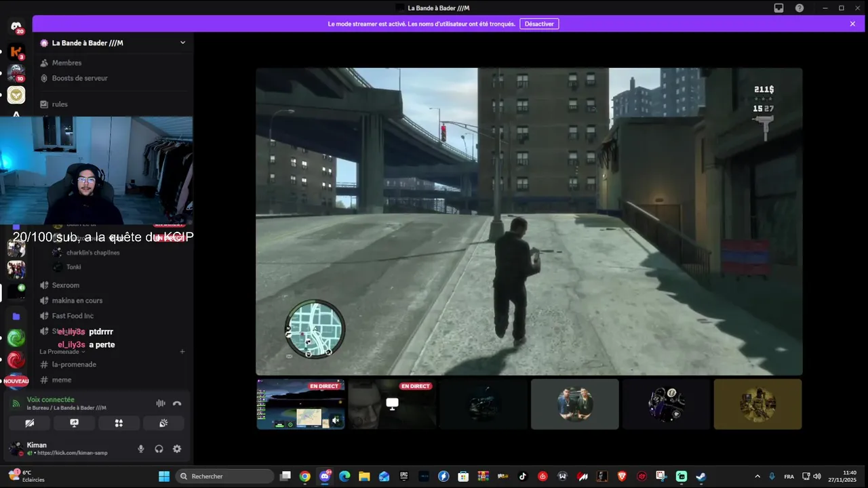This screenshot has height=488, width=868.
Task: Open TikTok from the taskbar
Action: pyautogui.click(x=523, y=476)
